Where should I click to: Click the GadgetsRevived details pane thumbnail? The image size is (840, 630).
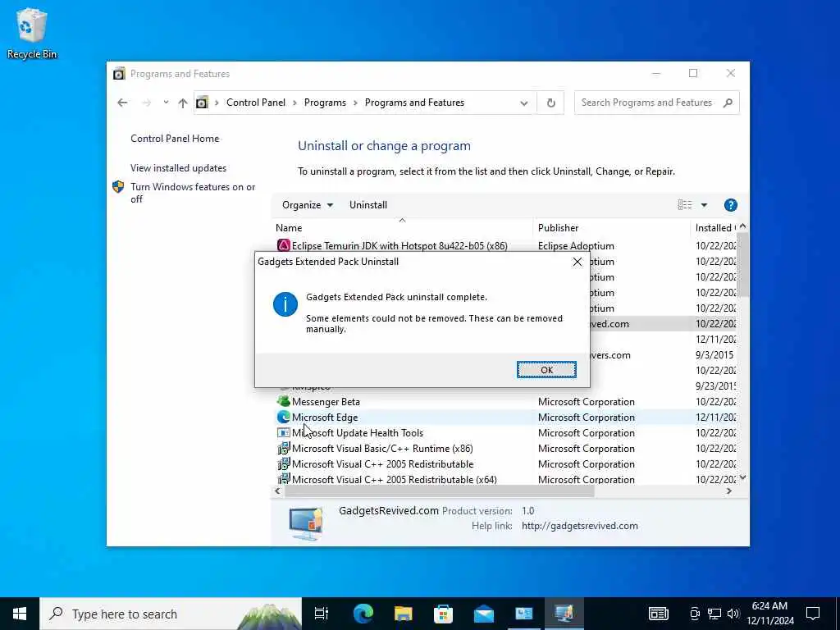[306, 523]
